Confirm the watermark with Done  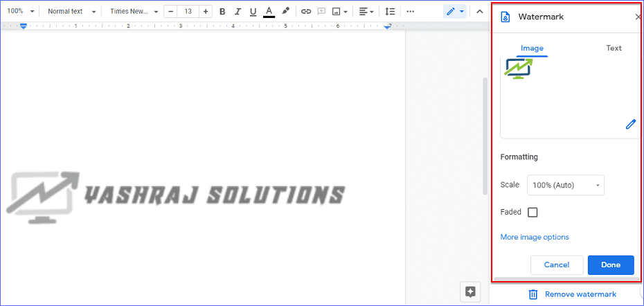coord(611,265)
